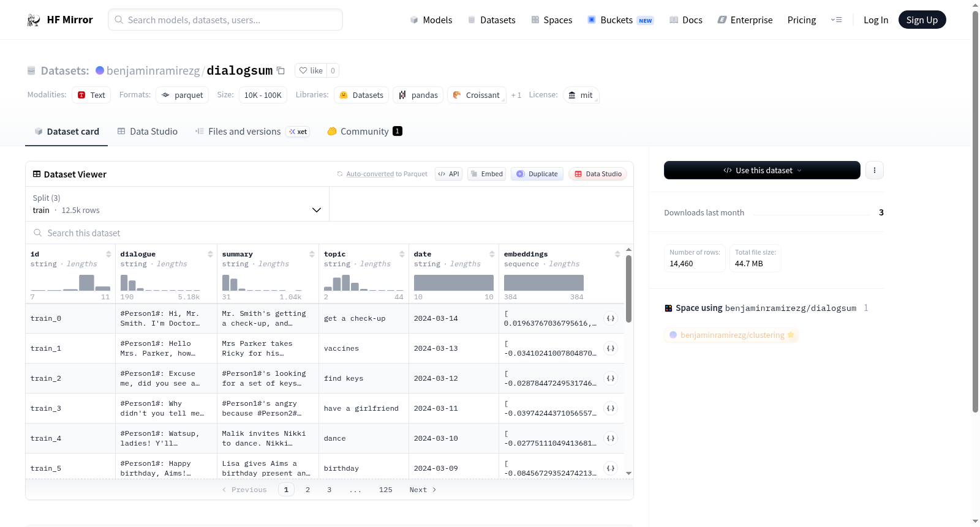980x527 pixels.
Task: Expand the train_3 embeddings cell
Action: click(x=611, y=408)
